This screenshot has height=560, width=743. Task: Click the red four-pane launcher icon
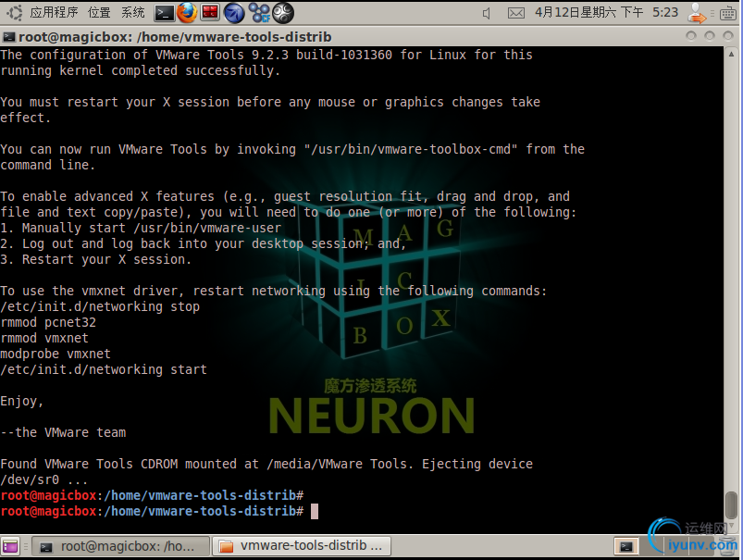pos(210,12)
